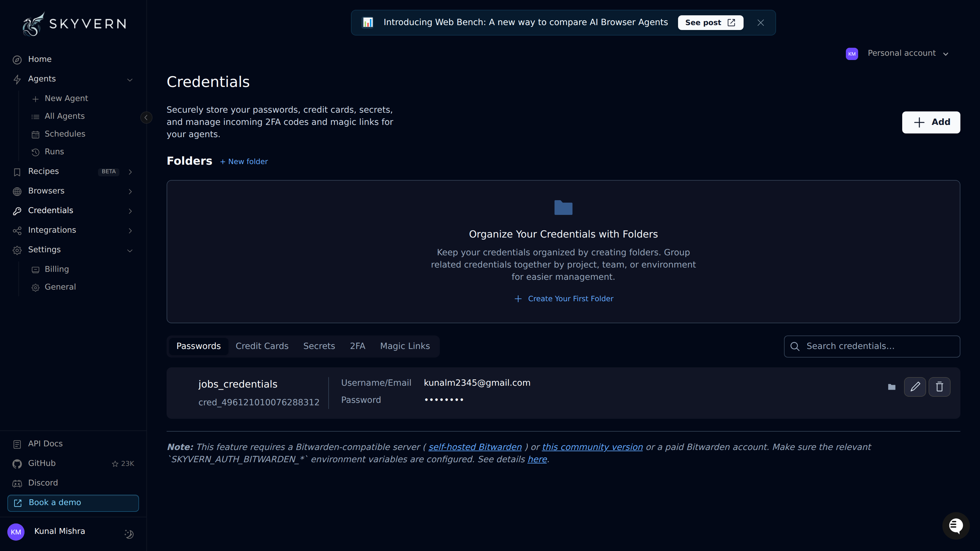Viewport: 980px width, 551px height.
Task: Open the Magic Links tab
Action: coord(405,346)
